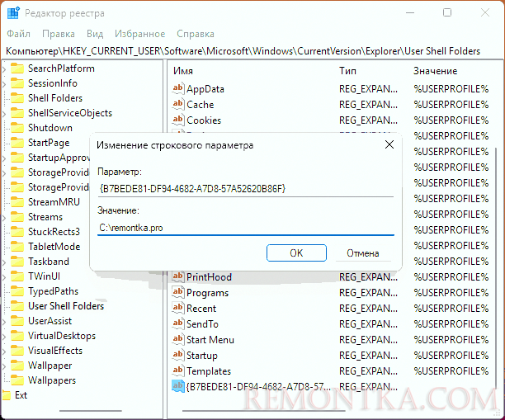Select the Streams folder icon
The height and width of the screenshot is (420, 505).
17,217
